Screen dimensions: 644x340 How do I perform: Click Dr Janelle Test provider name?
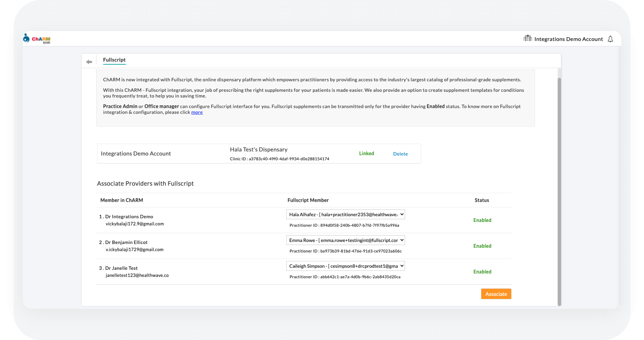click(121, 268)
